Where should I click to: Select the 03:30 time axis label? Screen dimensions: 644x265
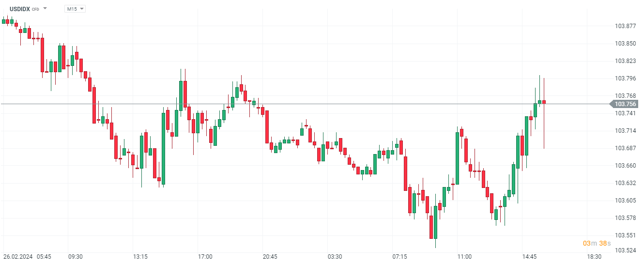pos(335,256)
